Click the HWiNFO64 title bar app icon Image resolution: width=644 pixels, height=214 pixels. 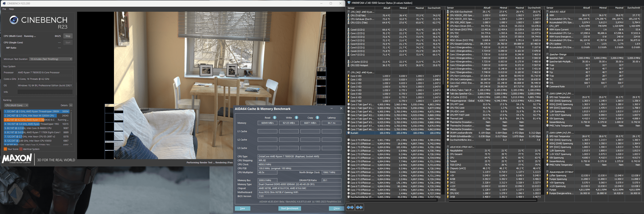[349, 3]
